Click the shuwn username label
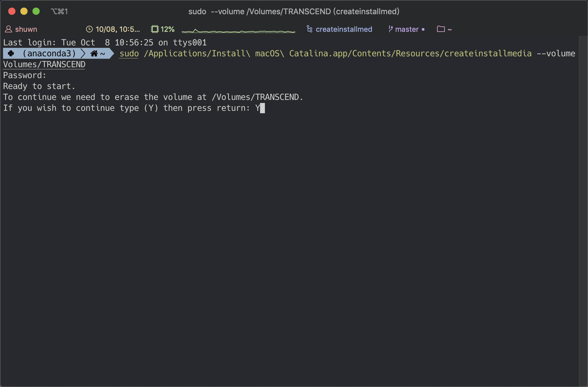588x387 pixels. [26, 29]
